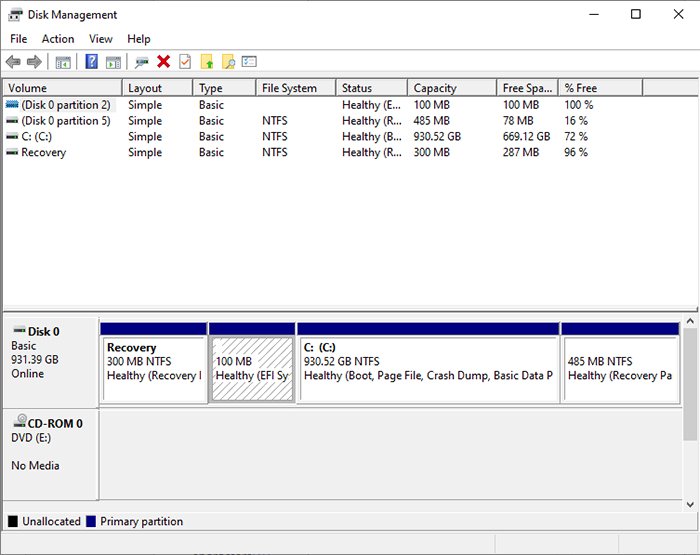Click the Show/Hide Console Tree icon

coord(63,62)
